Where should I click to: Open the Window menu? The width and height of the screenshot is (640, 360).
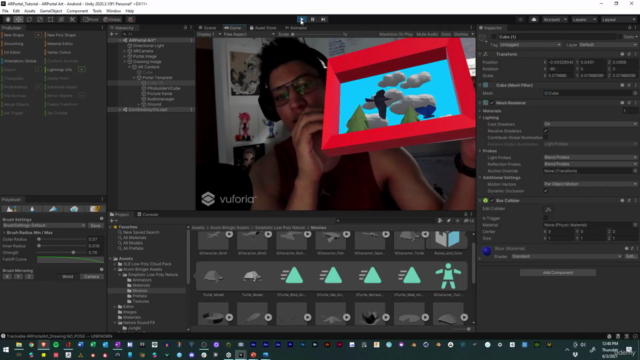click(113, 11)
